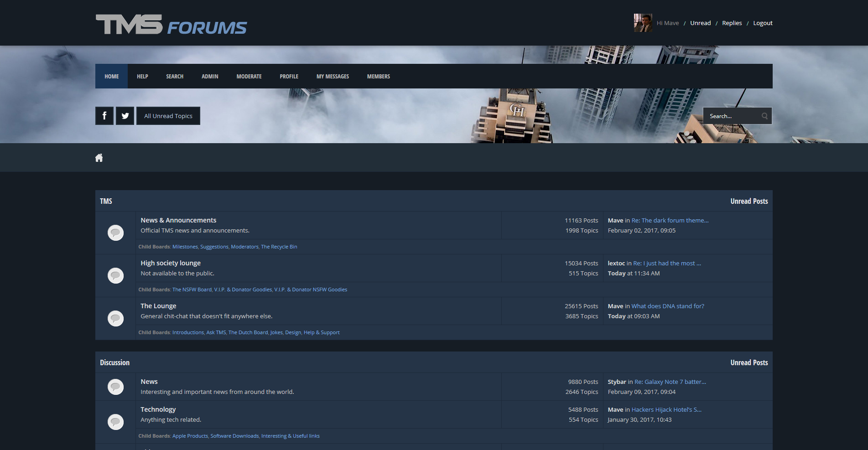Image resolution: width=868 pixels, height=450 pixels.
Task: Click the home breadcrumb icon
Action: click(x=99, y=158)
